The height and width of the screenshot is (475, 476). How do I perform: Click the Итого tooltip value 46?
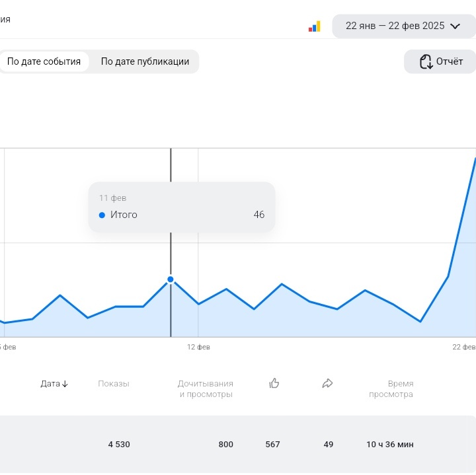(259, 215)
